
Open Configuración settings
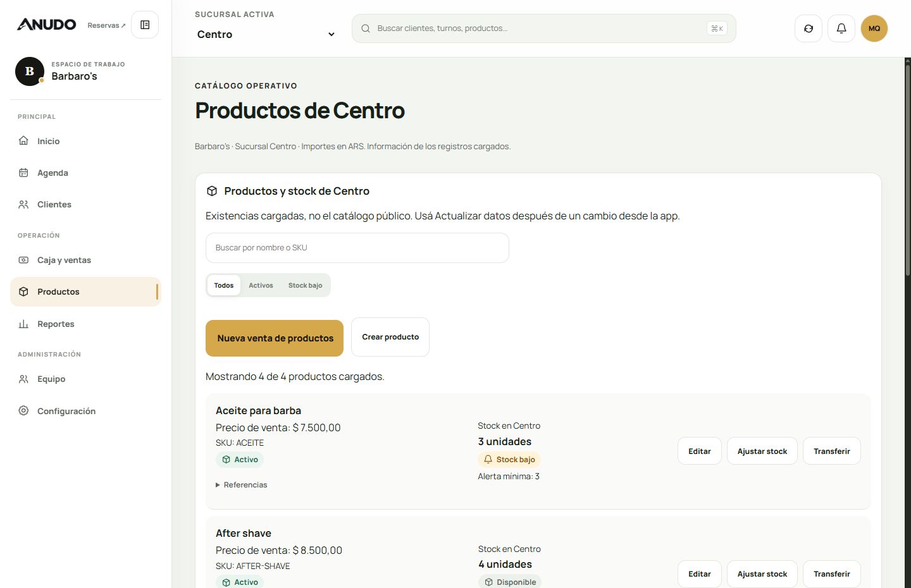pyautogui.click(x=85, y=411)
